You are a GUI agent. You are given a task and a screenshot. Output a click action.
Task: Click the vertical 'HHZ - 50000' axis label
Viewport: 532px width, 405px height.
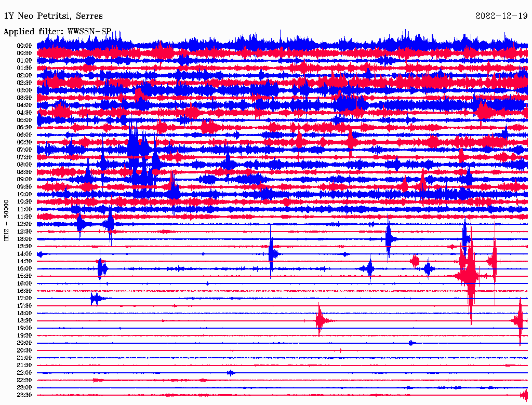click(6, 221)
